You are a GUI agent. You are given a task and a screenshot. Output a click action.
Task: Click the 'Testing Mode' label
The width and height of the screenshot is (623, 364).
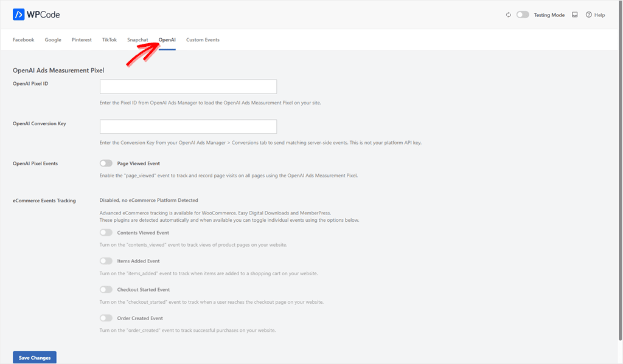click(549, 15)
